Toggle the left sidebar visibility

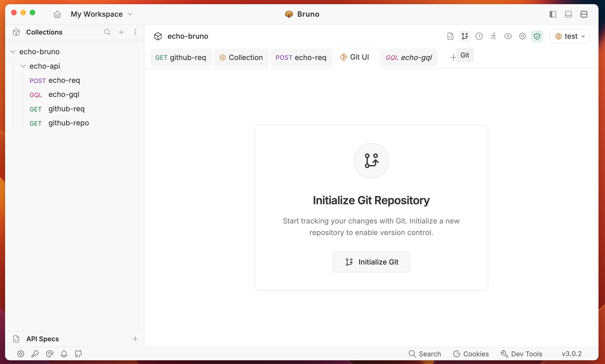pos(553,14)
